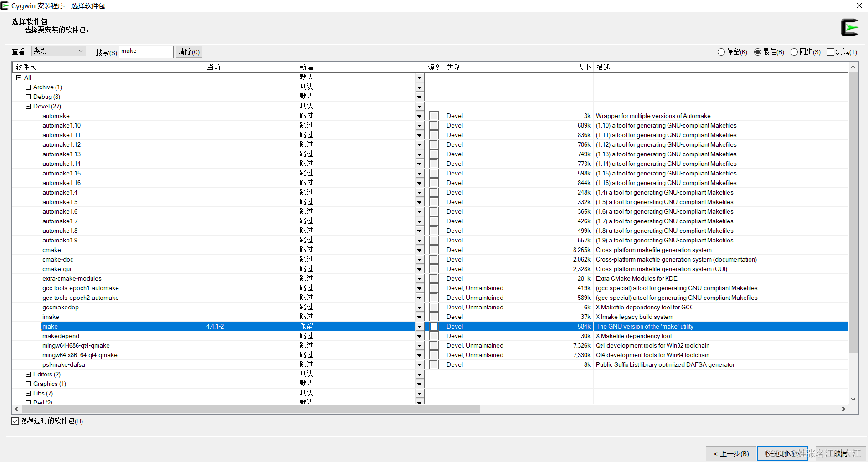Expand the Graphics (1) category
This screenshot has height=462, width=868.
click(28, 384)
